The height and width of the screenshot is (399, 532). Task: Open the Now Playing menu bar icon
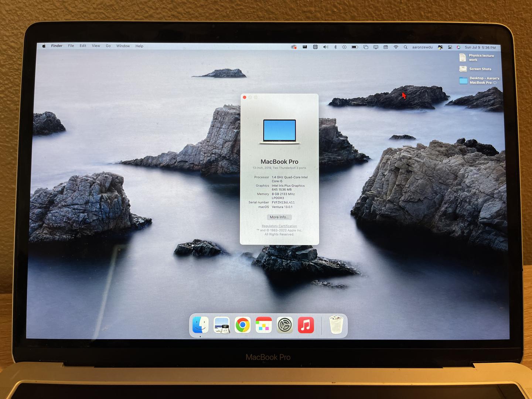pyautogui.click(x=344, y=47)
